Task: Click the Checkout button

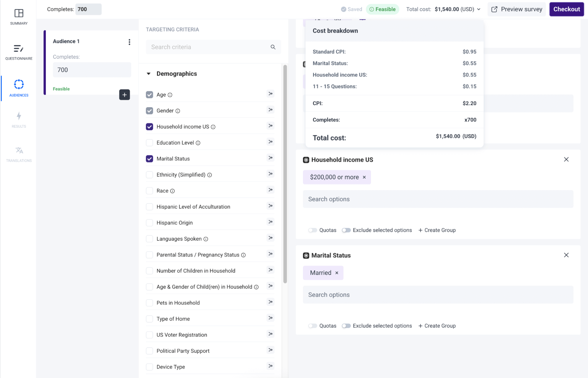Action: (566, 9)
